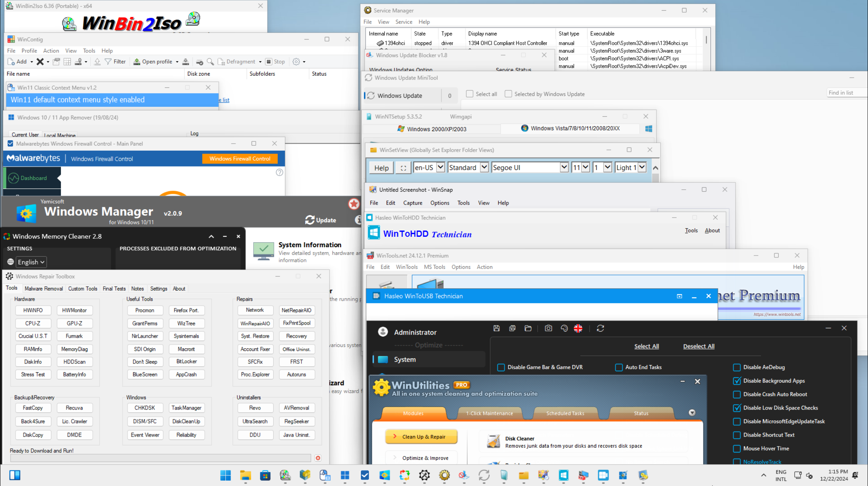
Task: Check the Disable AeDebug checkbox
Action: click(737, 367)
